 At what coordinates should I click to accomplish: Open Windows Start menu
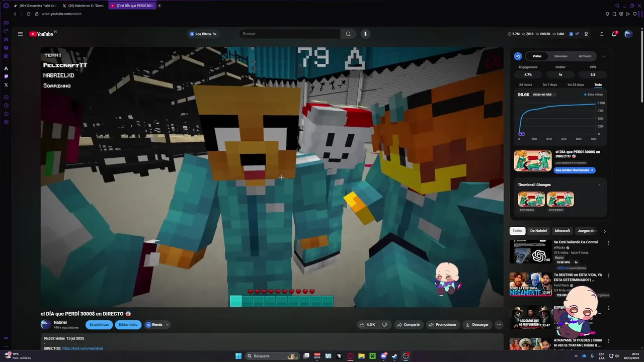tap(238, 356)
